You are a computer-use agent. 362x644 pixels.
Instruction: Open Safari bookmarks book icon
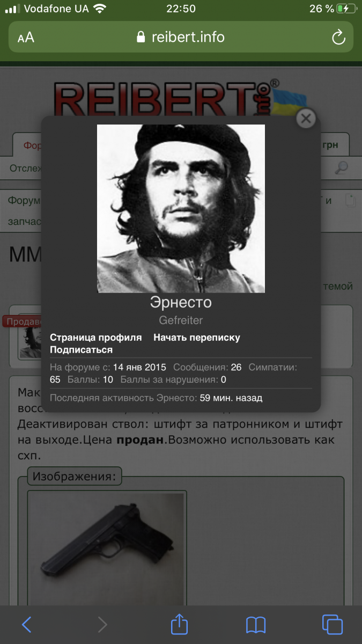click(x=256, y=625)
